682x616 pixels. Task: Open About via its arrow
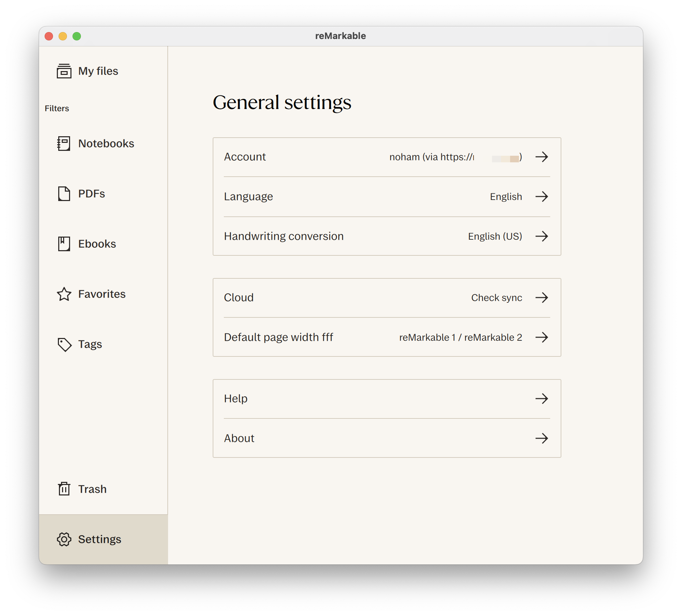click(542, 438)
